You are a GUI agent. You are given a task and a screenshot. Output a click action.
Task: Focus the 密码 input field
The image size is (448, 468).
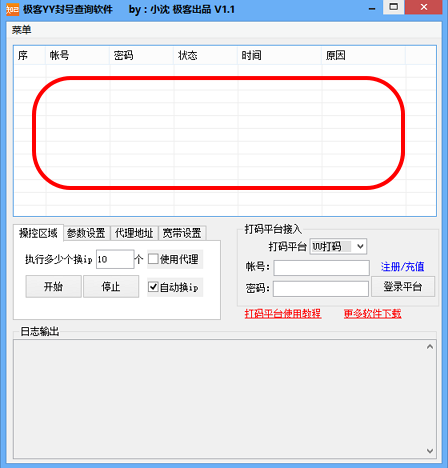(x=321, y=289)
